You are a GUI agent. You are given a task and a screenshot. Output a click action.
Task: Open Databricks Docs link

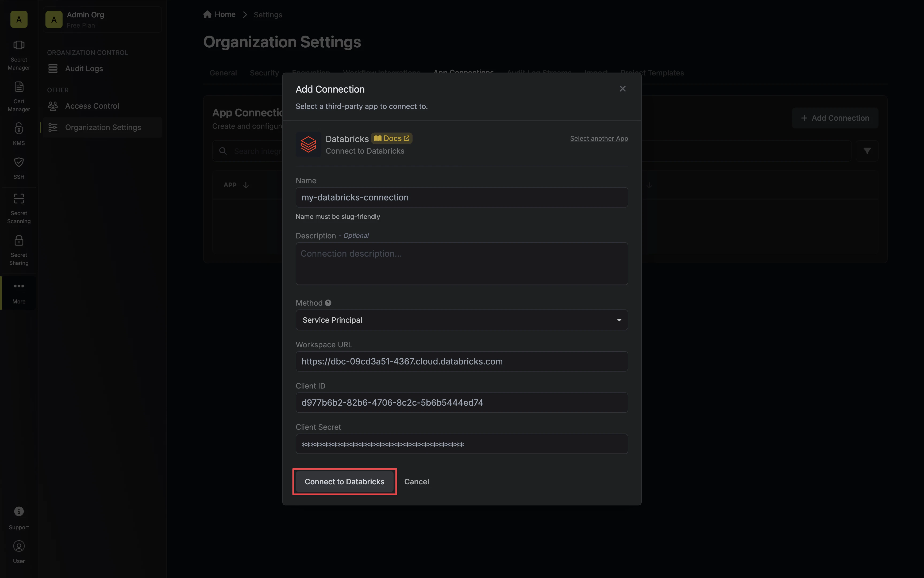click(x=392, y=138)
